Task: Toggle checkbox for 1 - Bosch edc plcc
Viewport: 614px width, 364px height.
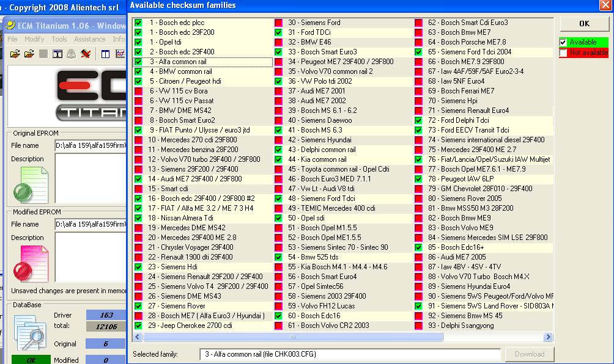Action: click(x=138, y=23)
